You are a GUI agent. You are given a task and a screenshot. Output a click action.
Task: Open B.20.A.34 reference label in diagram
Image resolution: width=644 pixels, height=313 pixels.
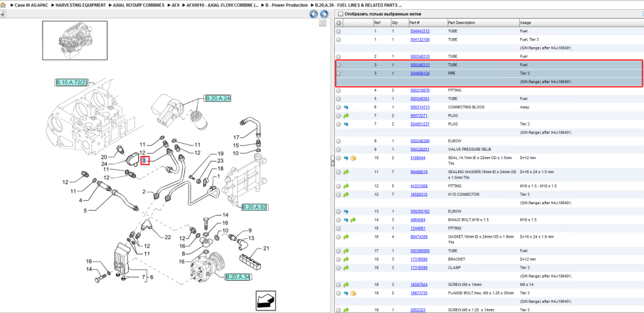pyautogui.click(x=238, y=278)
